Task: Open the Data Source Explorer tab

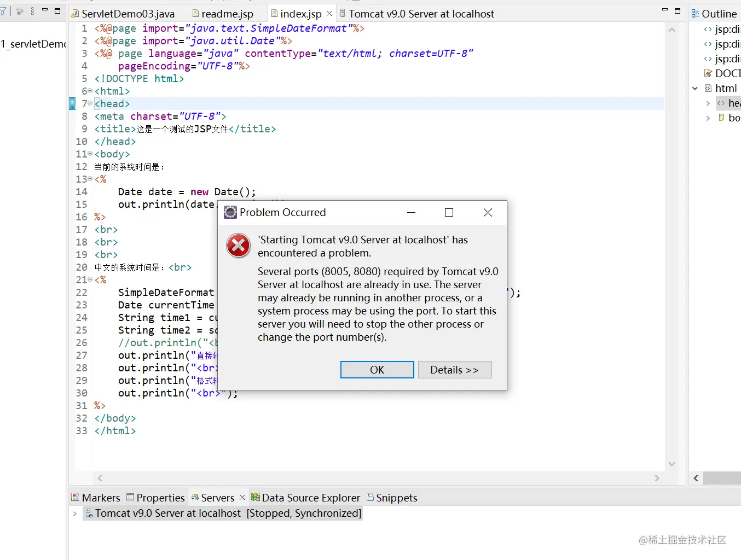Action: (x=306, y=498)
